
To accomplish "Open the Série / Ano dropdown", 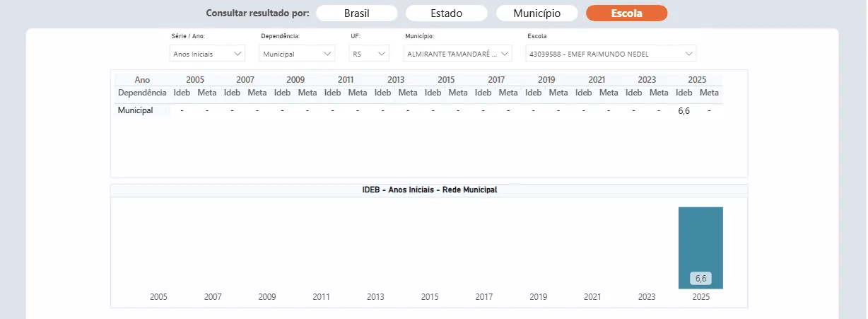I will [x=208, y=54].
